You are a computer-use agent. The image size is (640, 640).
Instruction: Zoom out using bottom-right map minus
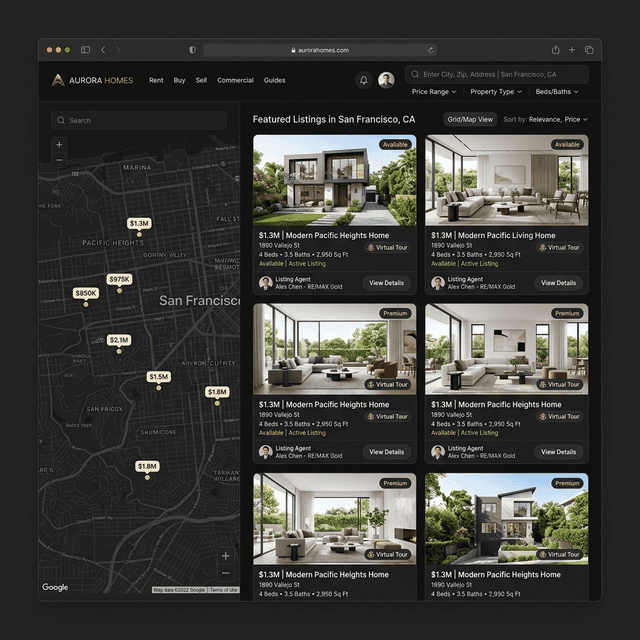225,573
